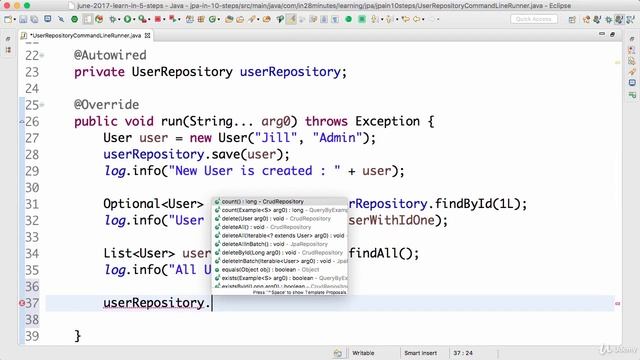Click the Last Edit Location arrow icon

click(x=405, y=19)
